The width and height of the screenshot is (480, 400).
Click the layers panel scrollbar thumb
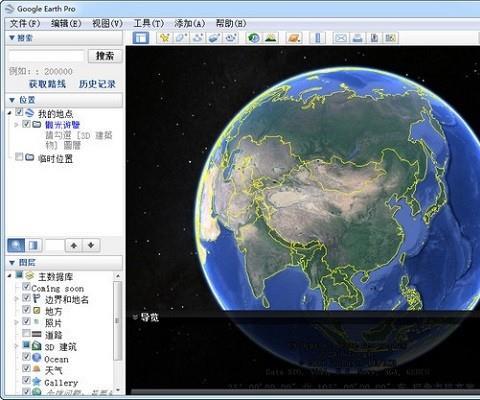(117, 321)
